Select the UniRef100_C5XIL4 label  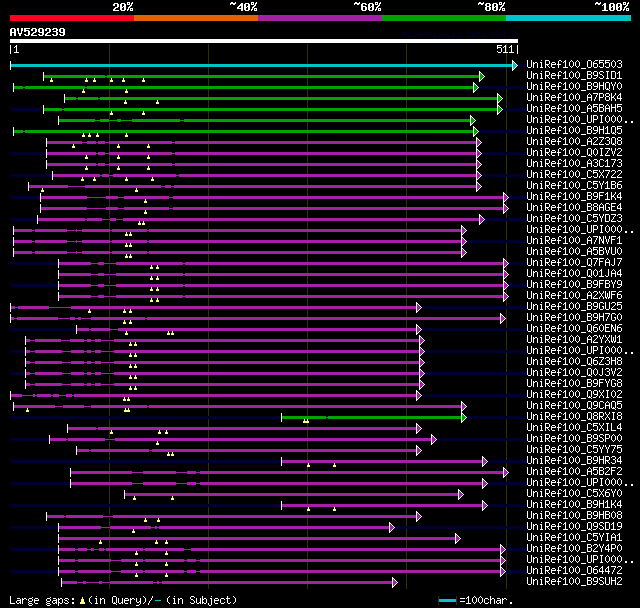[x=574, y=428]
